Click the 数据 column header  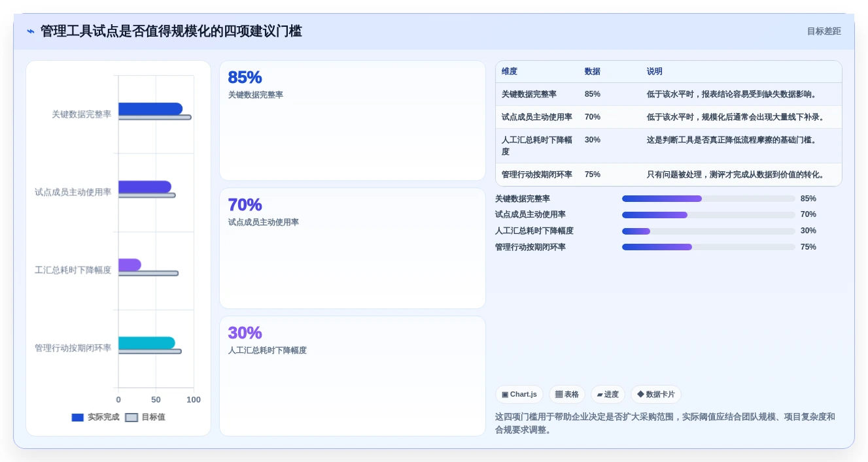point(593,71)
